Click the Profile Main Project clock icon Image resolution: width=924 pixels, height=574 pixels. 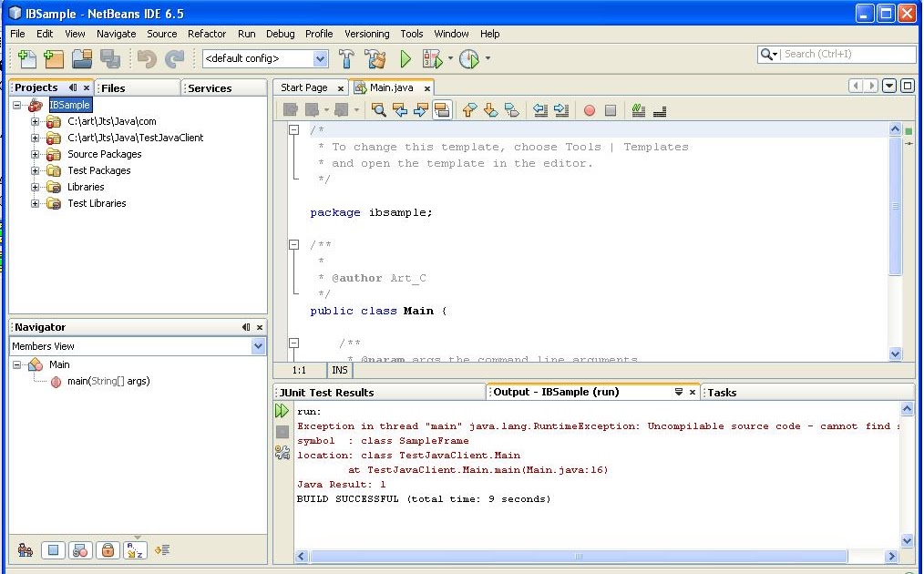coord(468,59)
